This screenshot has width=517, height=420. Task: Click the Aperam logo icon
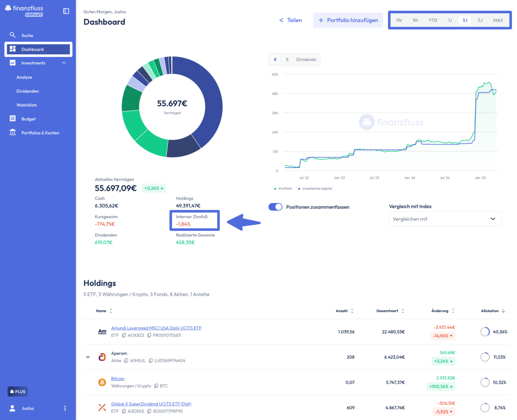(102, 357)
